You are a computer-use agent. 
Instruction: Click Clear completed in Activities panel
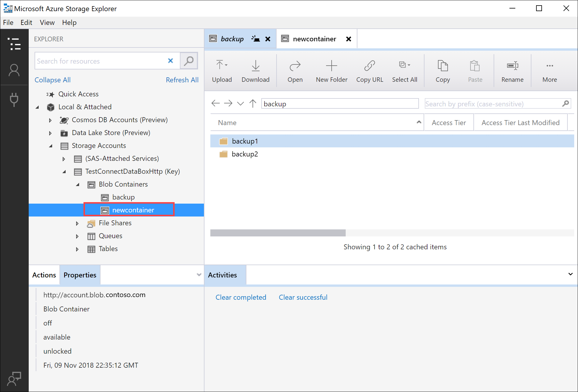tap(241, 297)
